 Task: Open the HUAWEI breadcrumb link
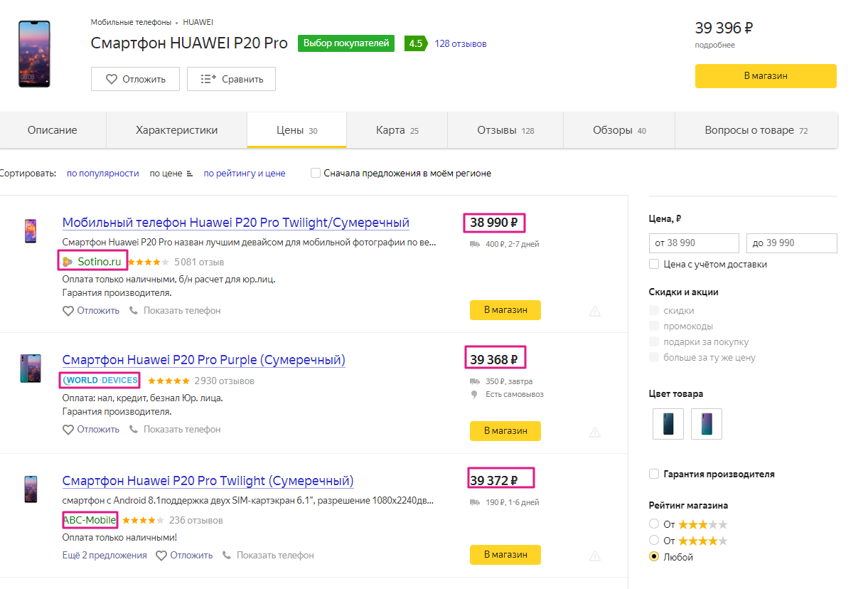tap(198, 22)
